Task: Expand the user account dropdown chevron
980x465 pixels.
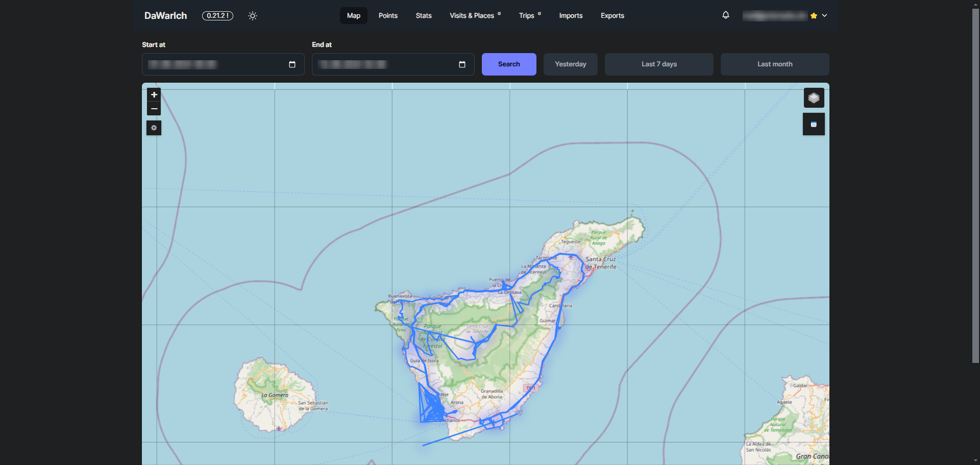Action: click(824, 16)
